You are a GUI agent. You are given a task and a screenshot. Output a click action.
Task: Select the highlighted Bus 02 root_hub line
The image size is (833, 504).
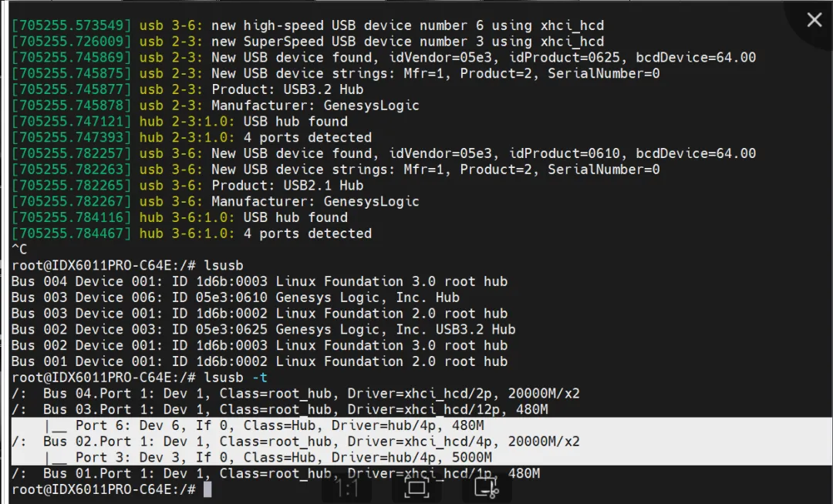[x=295, y=442]
